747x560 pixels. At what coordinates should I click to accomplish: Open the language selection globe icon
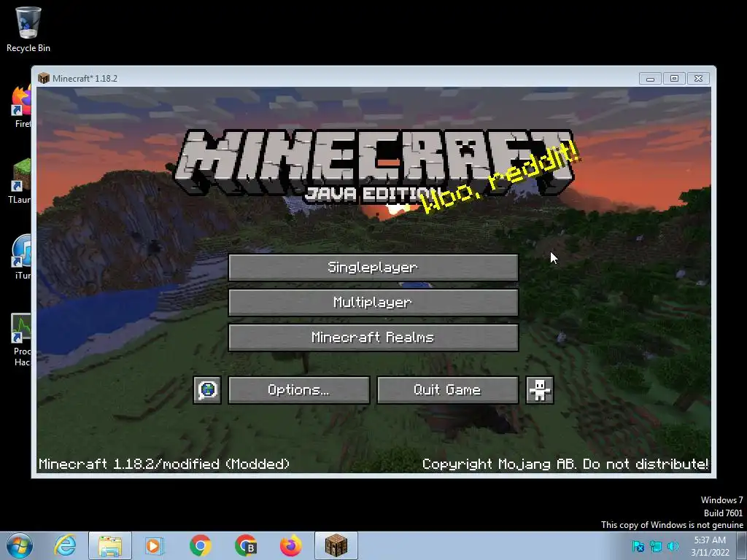[207, 390]
